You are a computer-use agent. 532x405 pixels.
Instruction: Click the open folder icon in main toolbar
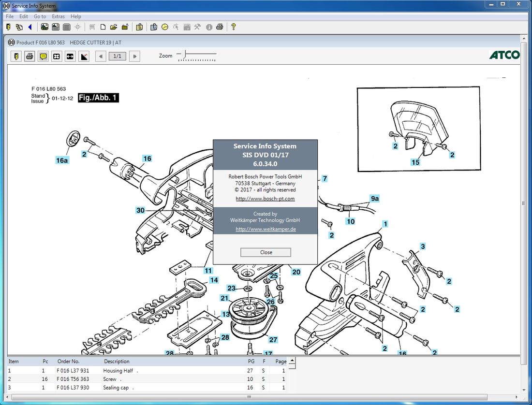114,27
